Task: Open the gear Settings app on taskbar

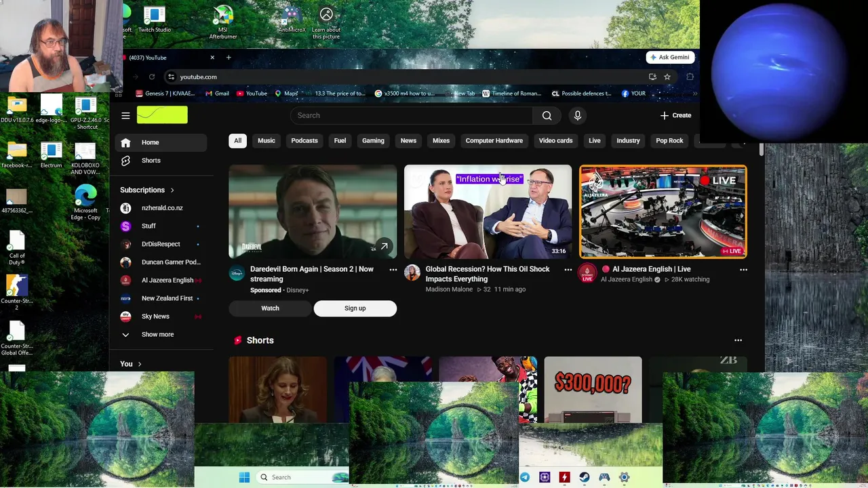Action: coord(624,477)
